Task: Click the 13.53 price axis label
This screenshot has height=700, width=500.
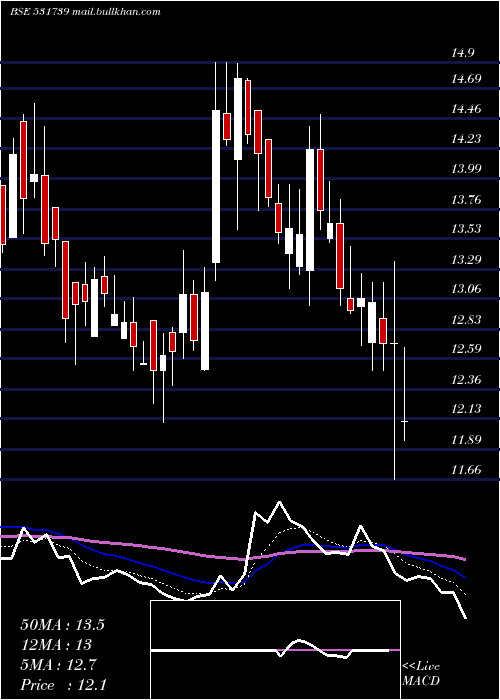Action: click(467, 229)
